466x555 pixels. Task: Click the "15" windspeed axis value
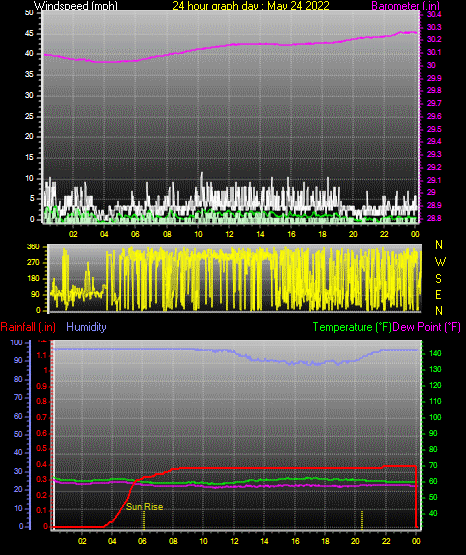(x=29, y=158)
